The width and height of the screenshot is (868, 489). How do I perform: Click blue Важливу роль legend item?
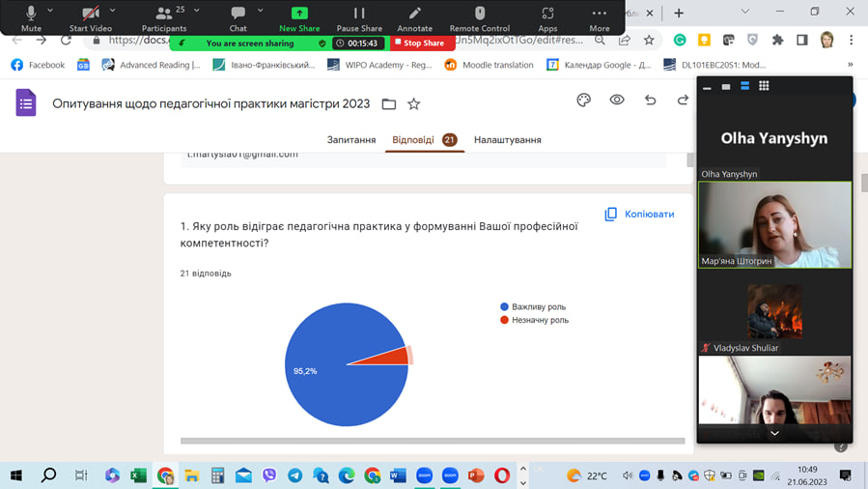click(533, 306)
